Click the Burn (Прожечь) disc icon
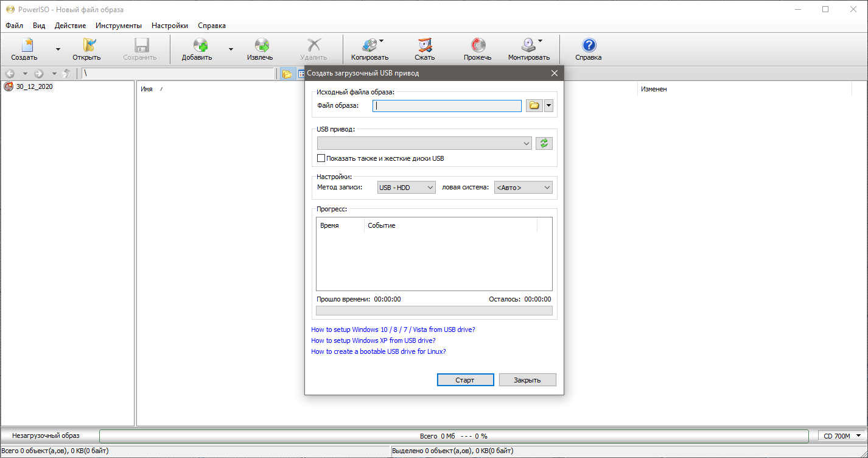868x458 pixels. click(478, 46)
